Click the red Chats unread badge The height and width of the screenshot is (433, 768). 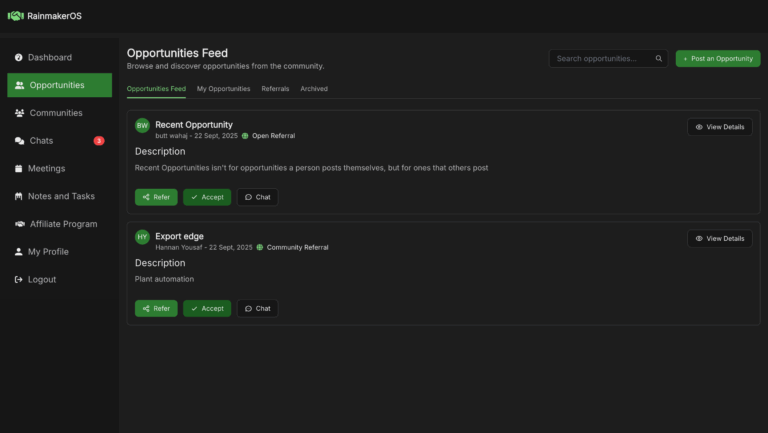coord(99,141)
